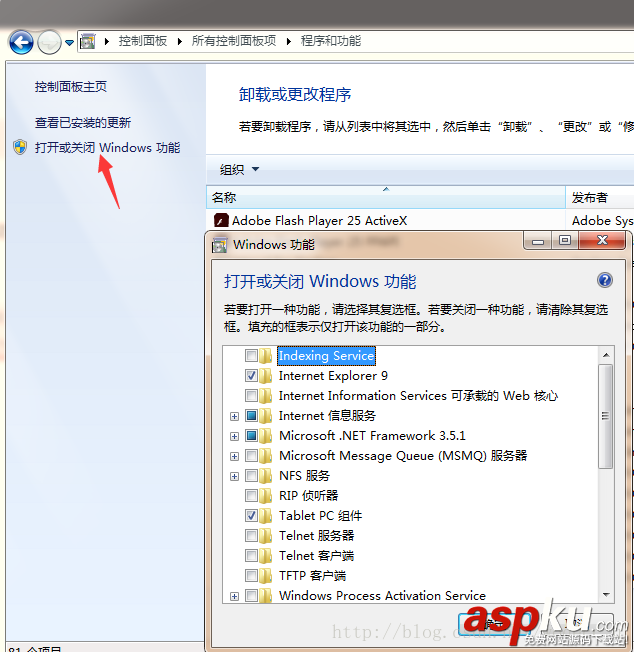Enable Telnet 客户端 checkbox

251,556
